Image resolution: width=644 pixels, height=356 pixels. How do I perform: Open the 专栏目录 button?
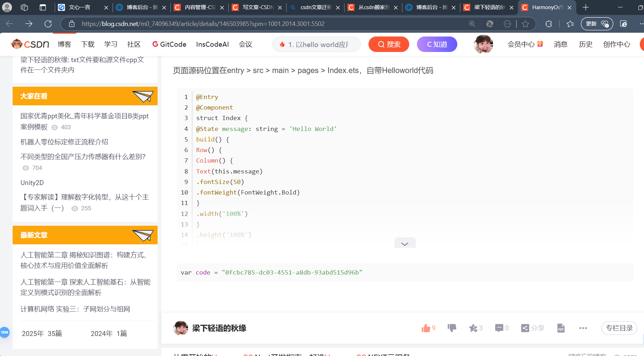pyautogui.click(x=619, y=328)
